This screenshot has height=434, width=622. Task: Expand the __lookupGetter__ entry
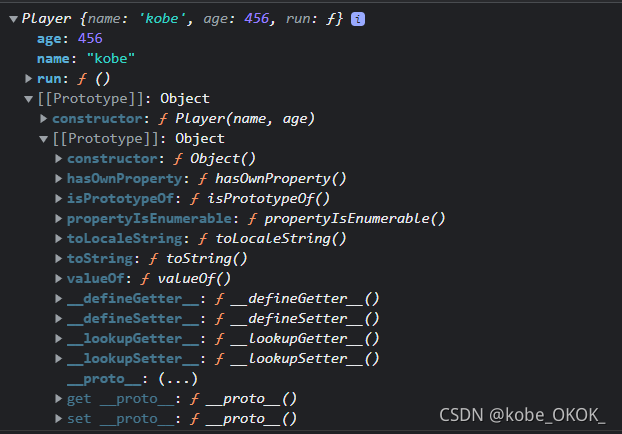[x=59, y=338]
